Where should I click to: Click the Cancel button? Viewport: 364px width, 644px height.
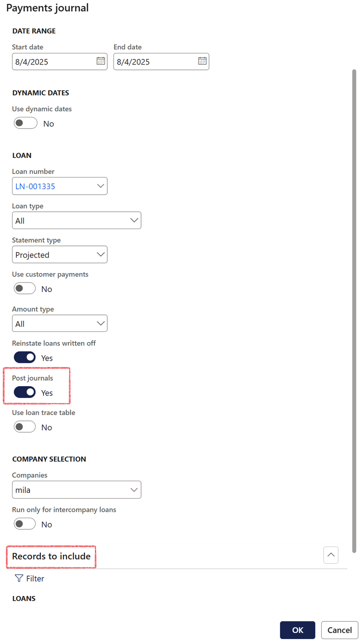click(x=340, y=630)
